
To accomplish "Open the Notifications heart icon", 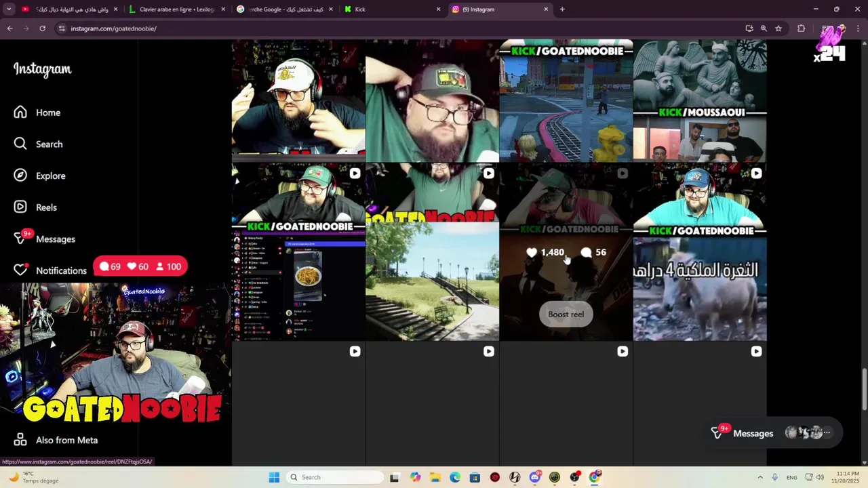I will pyautogui.click(x=20, y=270).
